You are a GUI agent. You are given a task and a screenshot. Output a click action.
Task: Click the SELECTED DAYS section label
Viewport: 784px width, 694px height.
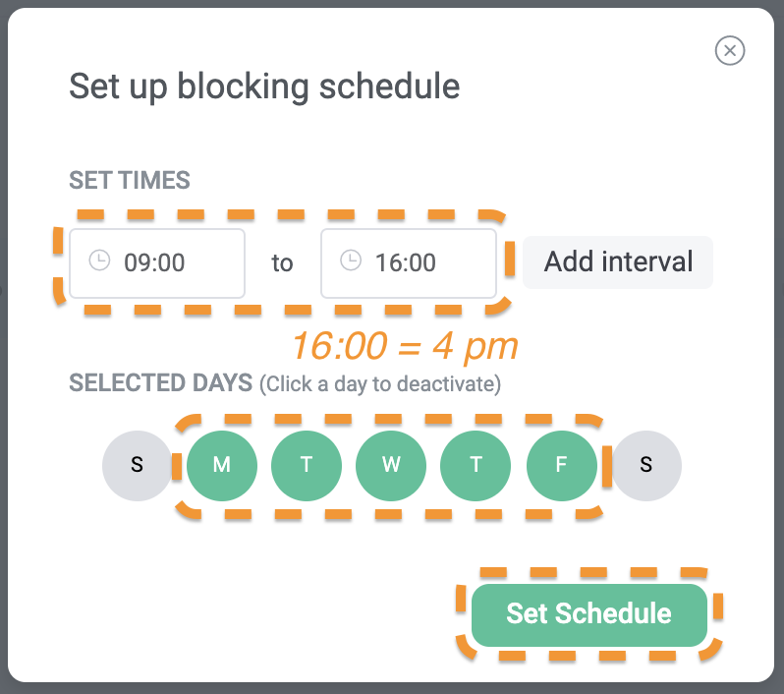point(161,382)
